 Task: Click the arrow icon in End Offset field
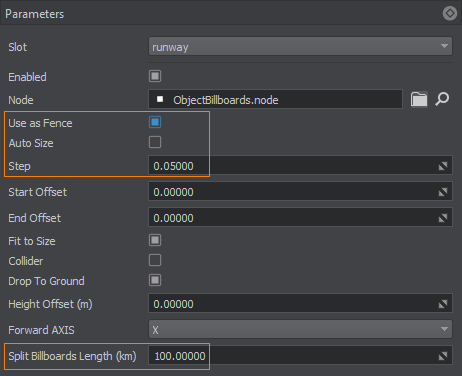443,218
